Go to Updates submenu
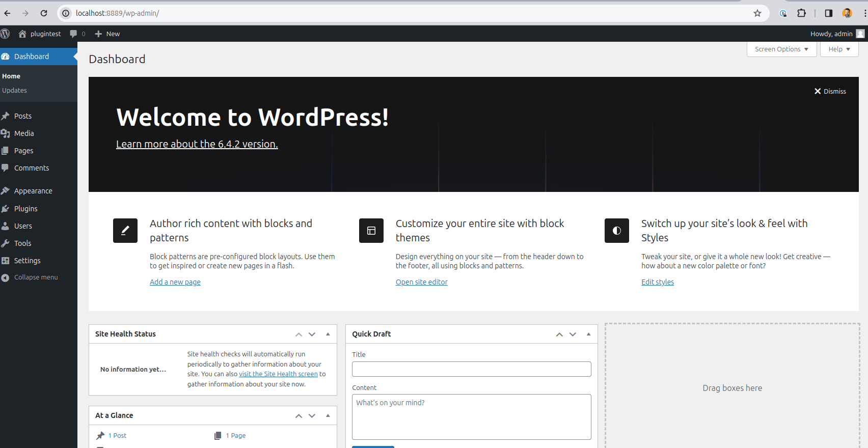The width and height of the screenshot is (868, 448). point(14,91)
